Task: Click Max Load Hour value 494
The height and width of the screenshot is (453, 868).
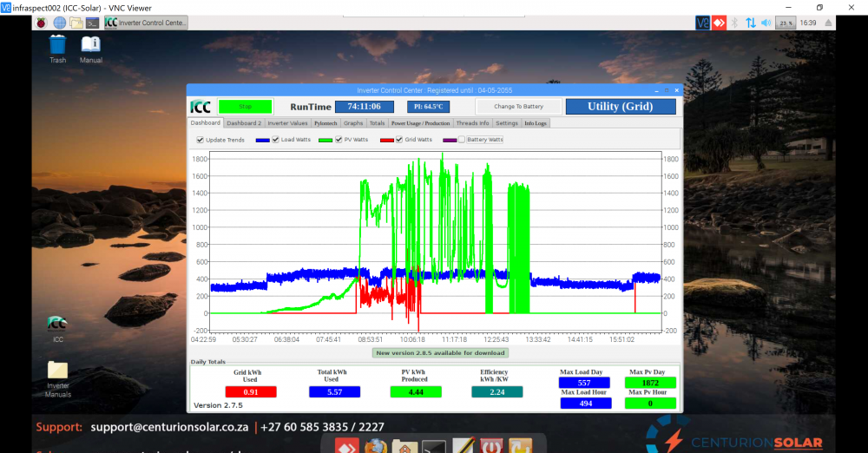Action: click(586, 404)
